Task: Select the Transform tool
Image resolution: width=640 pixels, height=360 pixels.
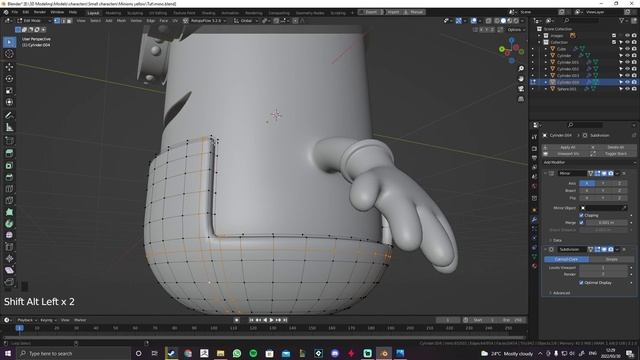Action: [9, 102]
